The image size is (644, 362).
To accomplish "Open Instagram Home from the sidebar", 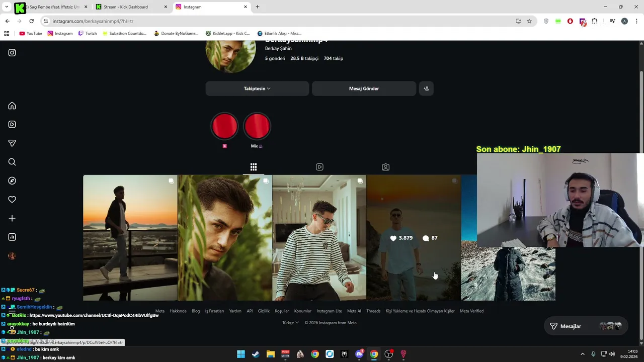I will (x=12, y=106).
